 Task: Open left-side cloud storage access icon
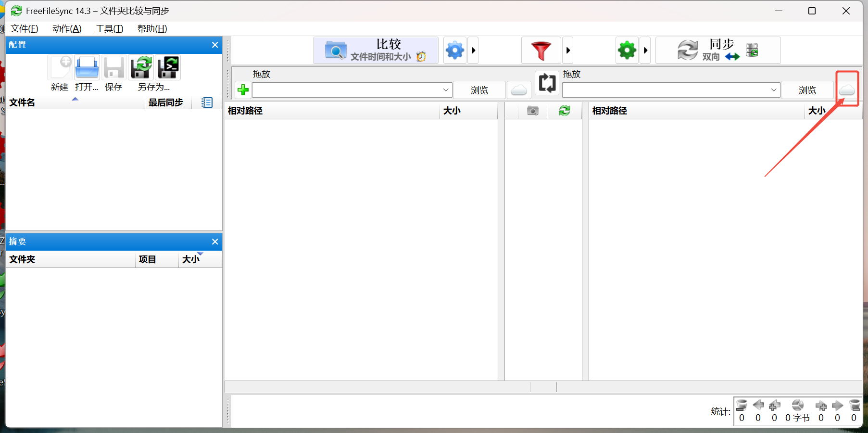(519, 90)
